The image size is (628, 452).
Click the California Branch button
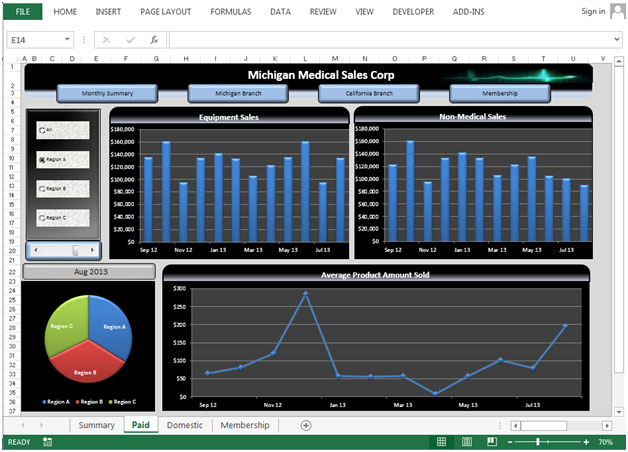pos(369,93)
